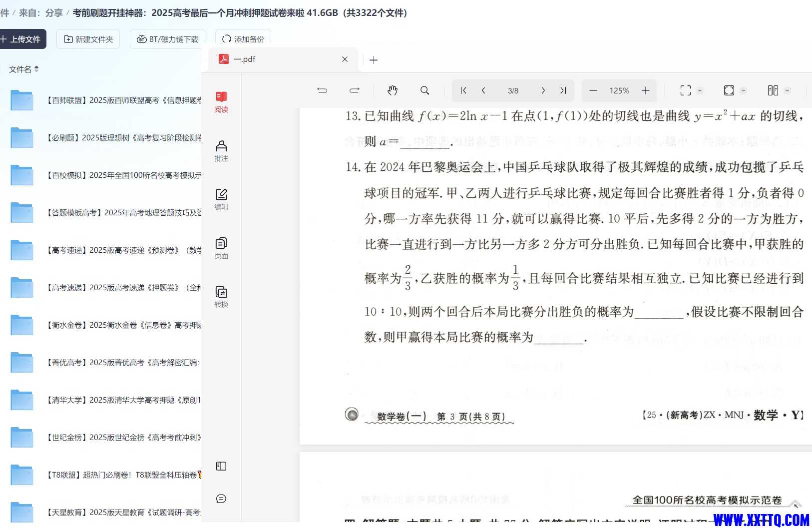Image resolution: width=812 pixels, height=530 pixels.
Task: Create a new folder with 新建文件夹
Action: click(x=88, y=39)
